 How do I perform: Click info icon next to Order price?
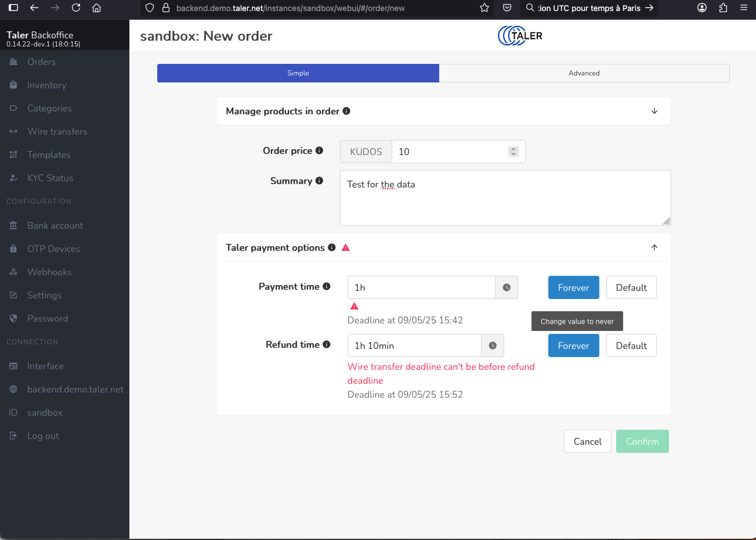(x=319, y=150)
